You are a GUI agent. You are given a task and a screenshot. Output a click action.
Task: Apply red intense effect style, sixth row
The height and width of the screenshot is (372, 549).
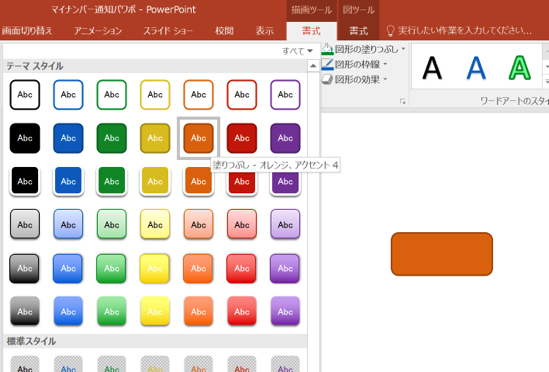[242, 311]
